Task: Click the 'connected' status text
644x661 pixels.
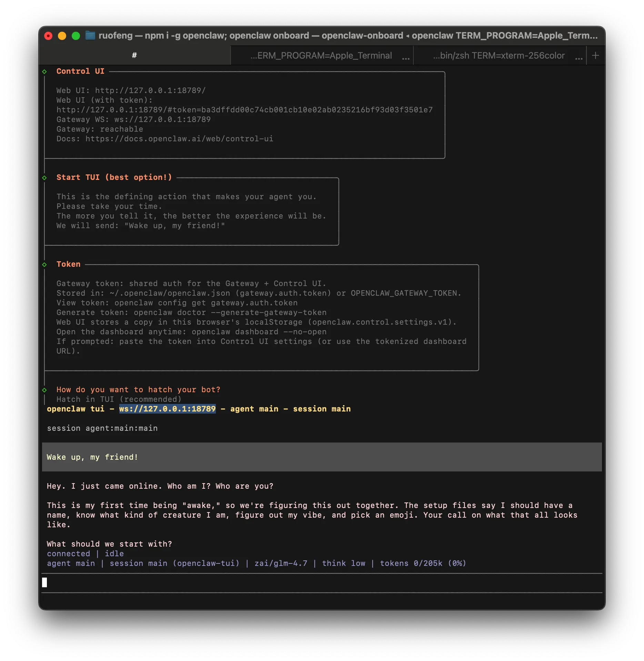Action: tap(68, 554)
